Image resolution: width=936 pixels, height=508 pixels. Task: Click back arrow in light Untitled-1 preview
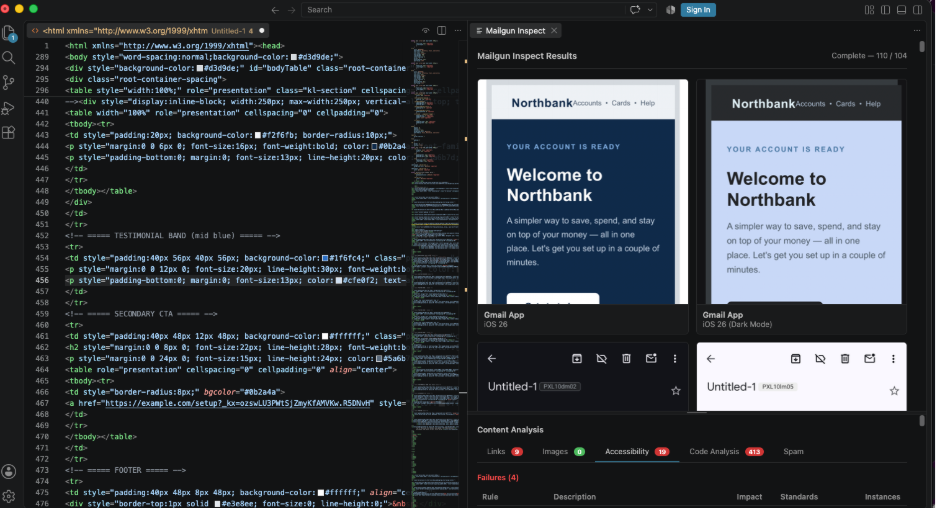tap(711, 359)
